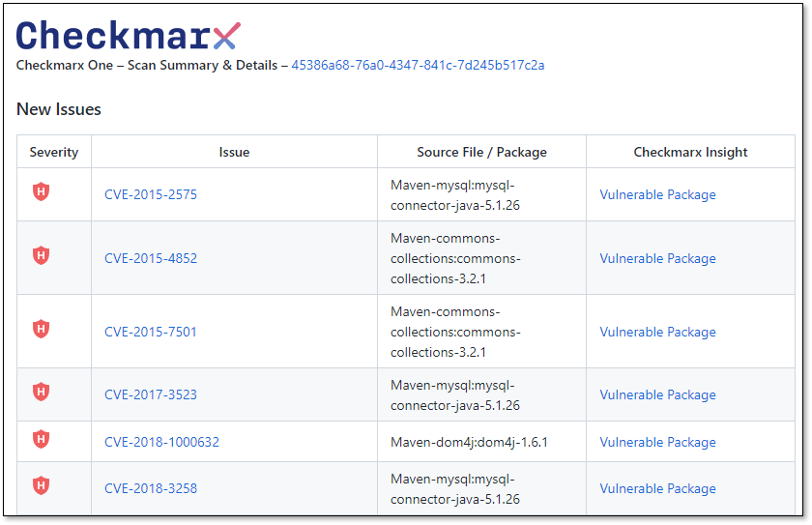Click High severity shield for CVE-2018-1000632
The image size is (812, 525).
pos(41,439)
